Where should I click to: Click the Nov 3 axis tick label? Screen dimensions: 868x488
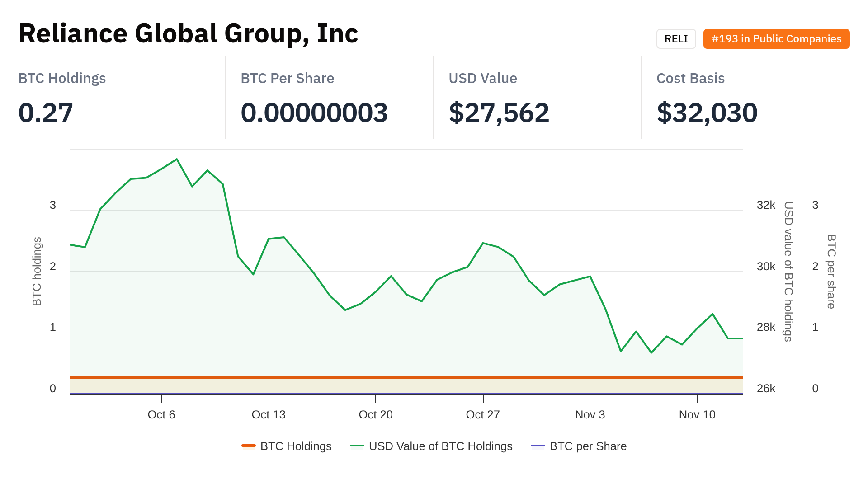click(x=590, y=414)
